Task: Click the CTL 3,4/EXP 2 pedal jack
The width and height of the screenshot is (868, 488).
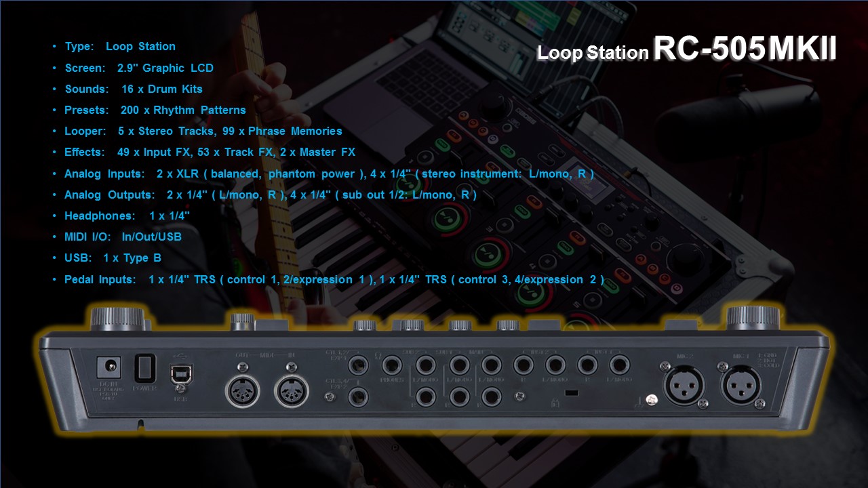Action: tap(358, 397)
